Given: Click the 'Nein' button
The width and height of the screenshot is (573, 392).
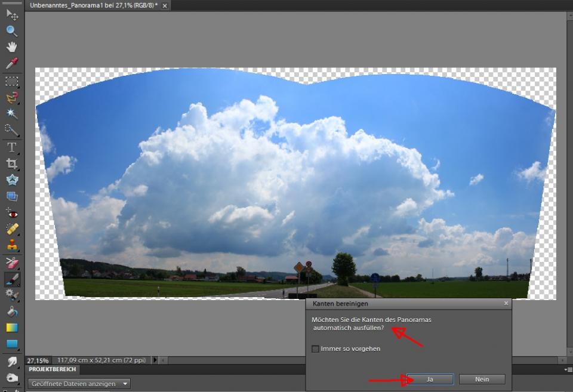Looking at the screenshot, I should pyautogui.click(x=482, y=379).
